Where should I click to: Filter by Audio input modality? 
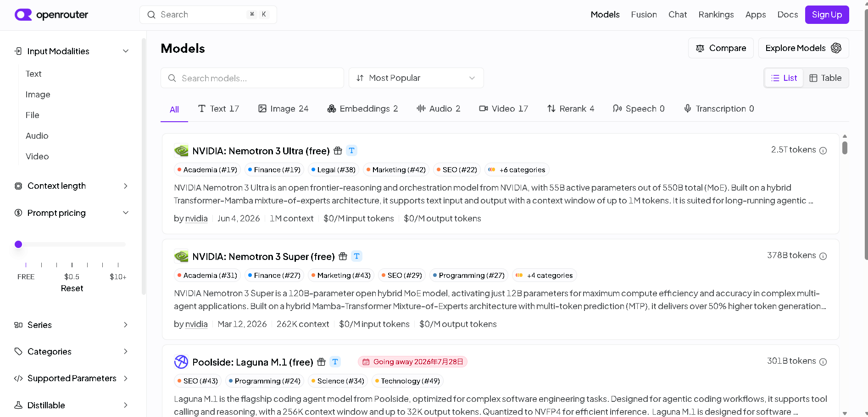click(x=37, y=136)
